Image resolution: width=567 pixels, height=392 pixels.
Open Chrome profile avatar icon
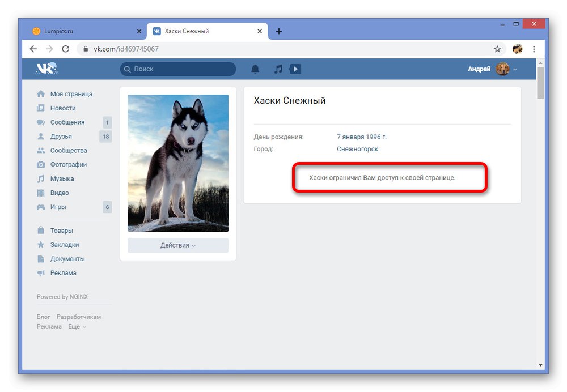[x=518, y=49]
